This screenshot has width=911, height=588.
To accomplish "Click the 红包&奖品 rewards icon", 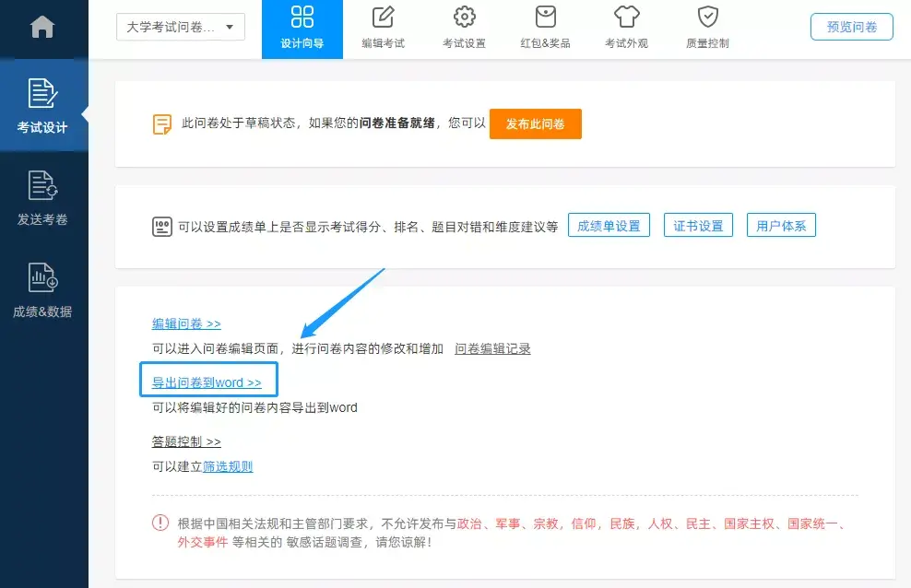I will [544, 26].
